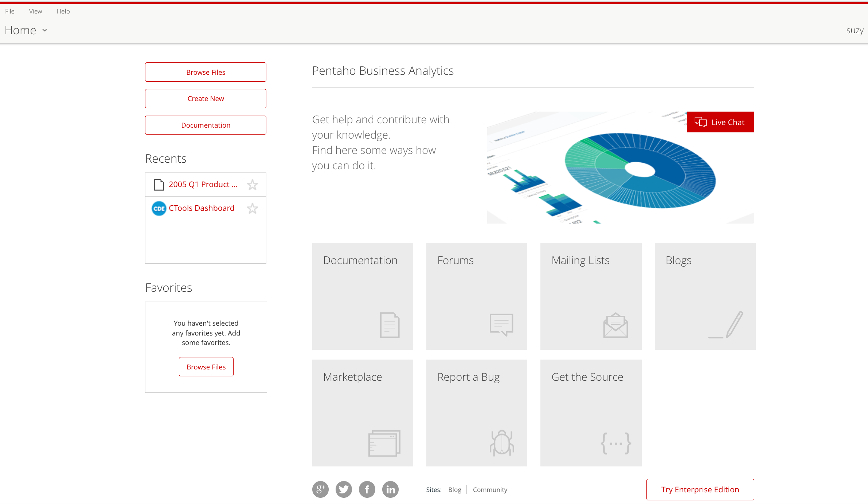Viewport: 868px width, 504px height.
Task: Open the Community site link
Action: click(490, 490)
